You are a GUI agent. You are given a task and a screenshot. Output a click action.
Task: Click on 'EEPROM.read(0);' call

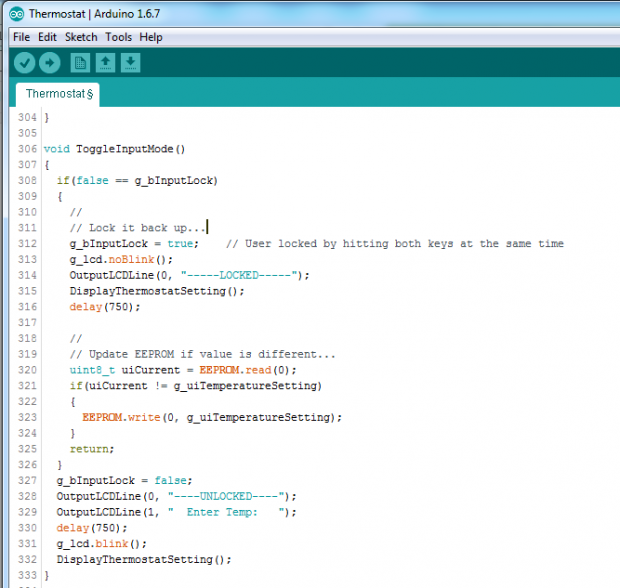point(248,370)
